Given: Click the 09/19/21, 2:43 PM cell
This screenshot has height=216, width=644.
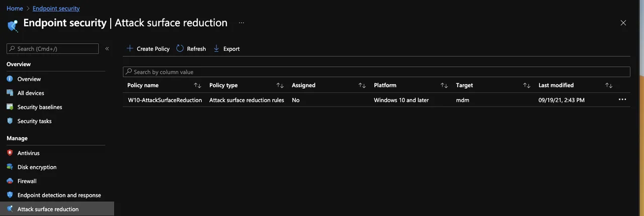Looking at the screenshot, I should pos(561,100).
